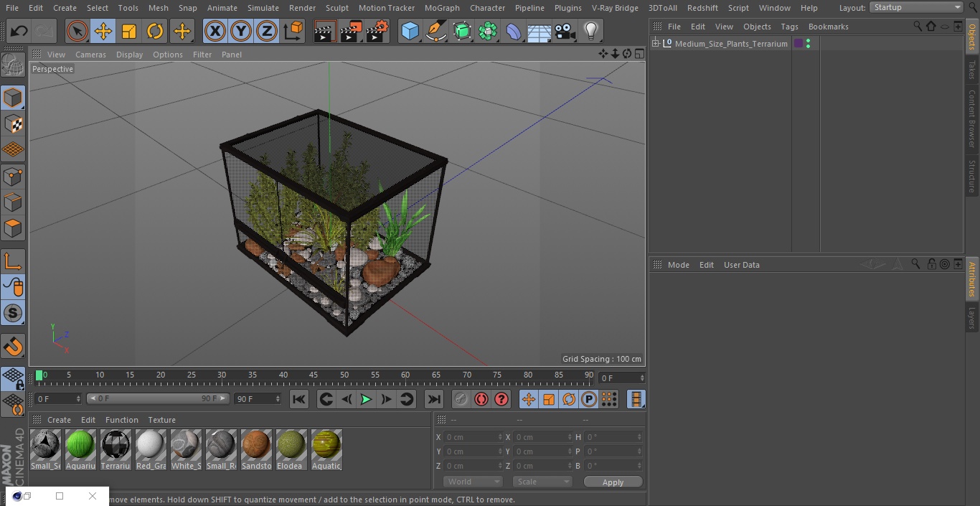Toggle X axis lock
Screen dimensions: 980x506
tap(215, 31)
